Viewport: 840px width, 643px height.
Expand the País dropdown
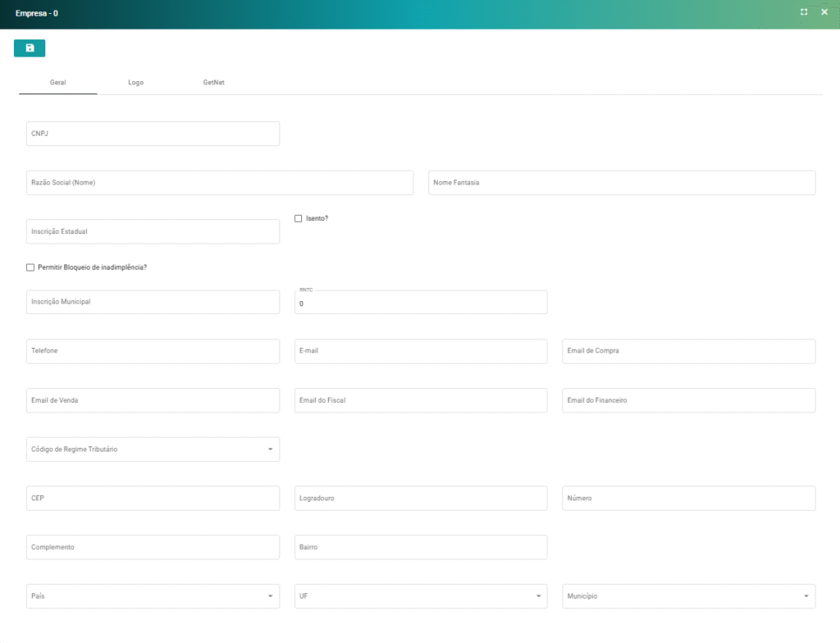click(x=153, y=596)
